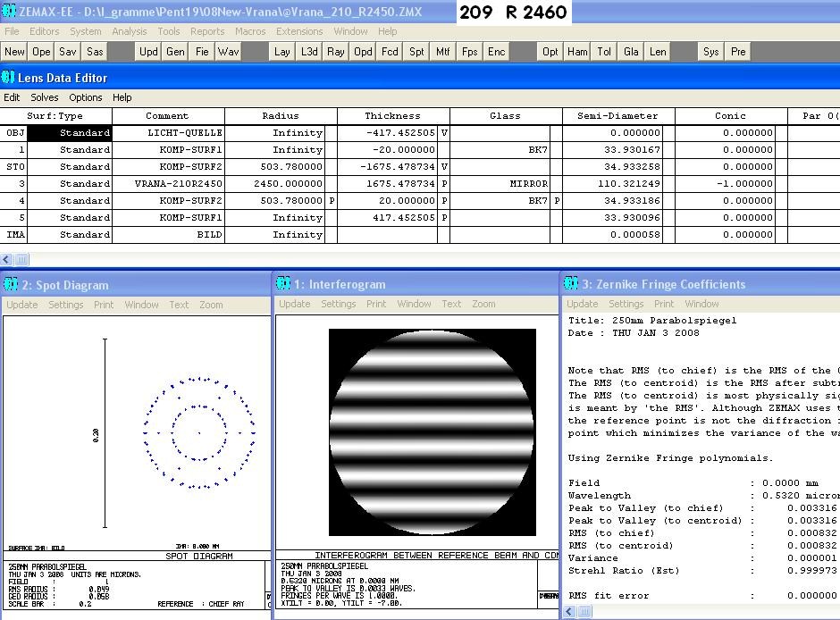This screenshot has width=840, height=620.
Task: Open Wavelength data via Wav button
Action: [228, 52]
